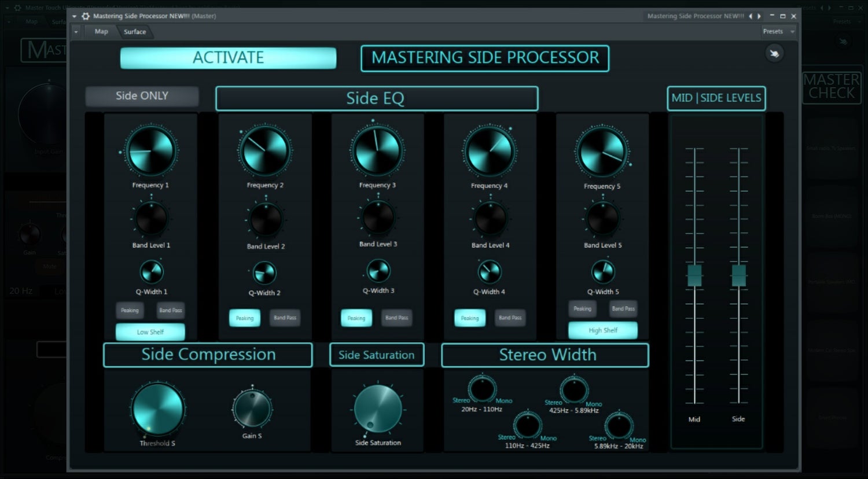Click the controller link hand icon
Viewport: 868px width, 479px height.
[x=774, y=53]
